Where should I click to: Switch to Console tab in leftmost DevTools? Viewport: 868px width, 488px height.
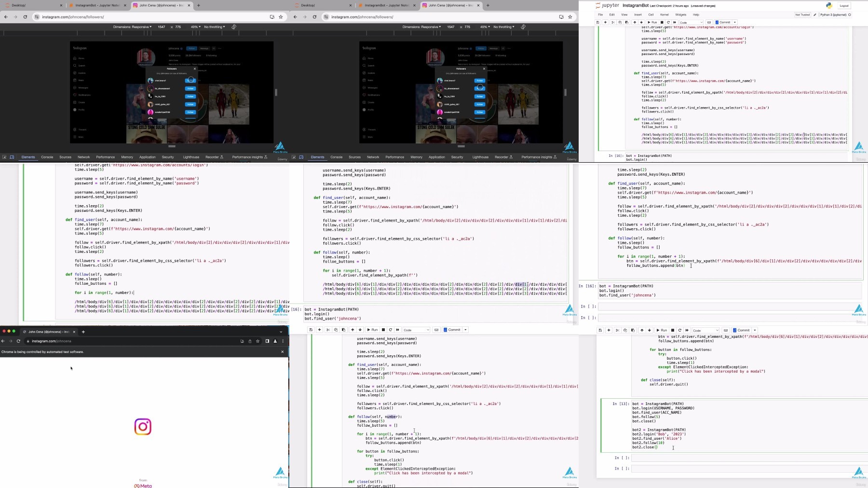click(47, 157)
